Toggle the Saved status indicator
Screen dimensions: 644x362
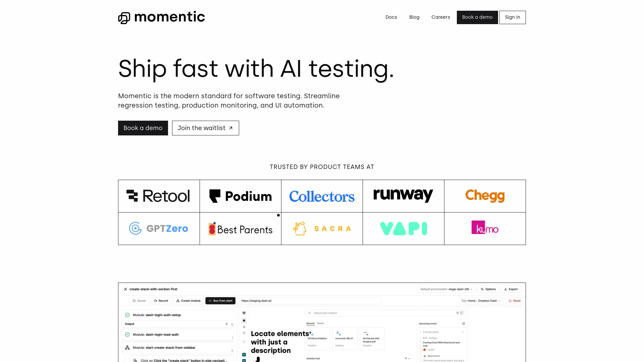tap(139, 301)
